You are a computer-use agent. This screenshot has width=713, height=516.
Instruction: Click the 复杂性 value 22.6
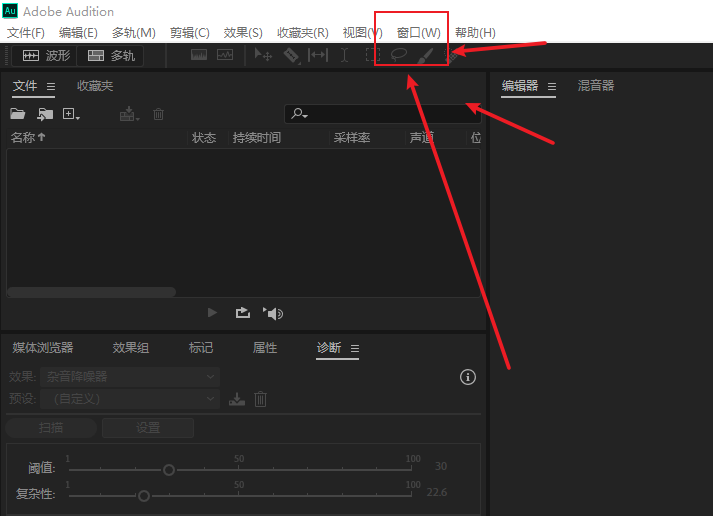tap(437, 492)
